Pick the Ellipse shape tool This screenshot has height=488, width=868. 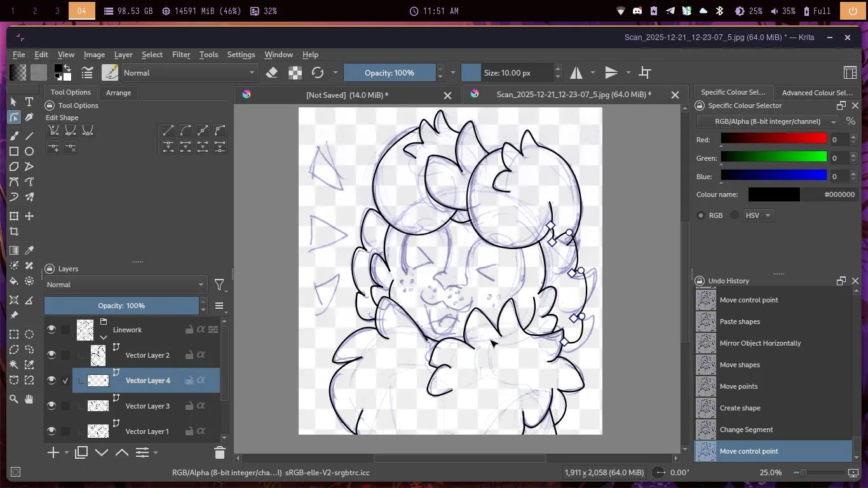tap(29, 151)
